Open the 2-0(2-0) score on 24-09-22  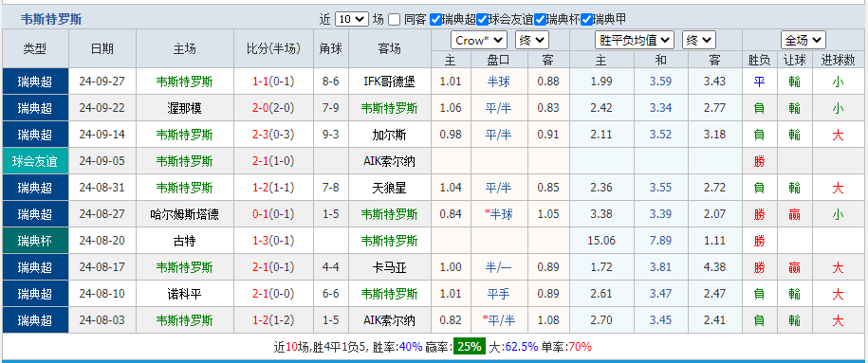point(273,108)
